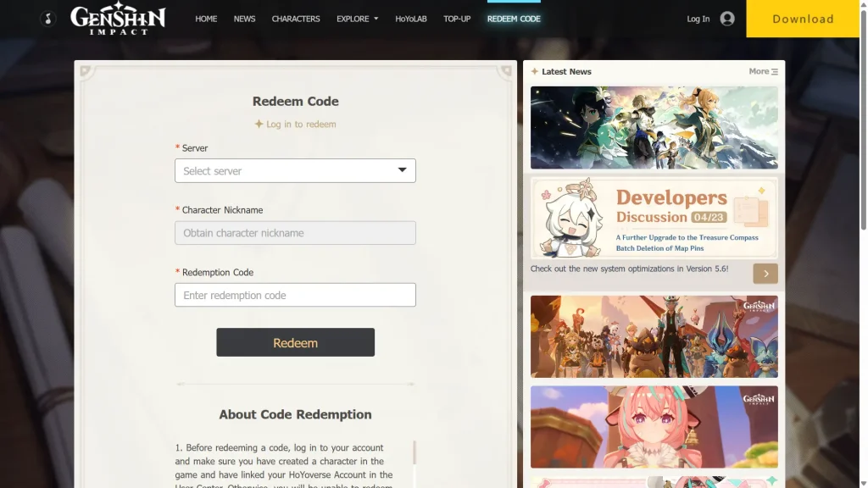Select the REDEEM CODE tab
868x488 pixels.
coord(514,19)
